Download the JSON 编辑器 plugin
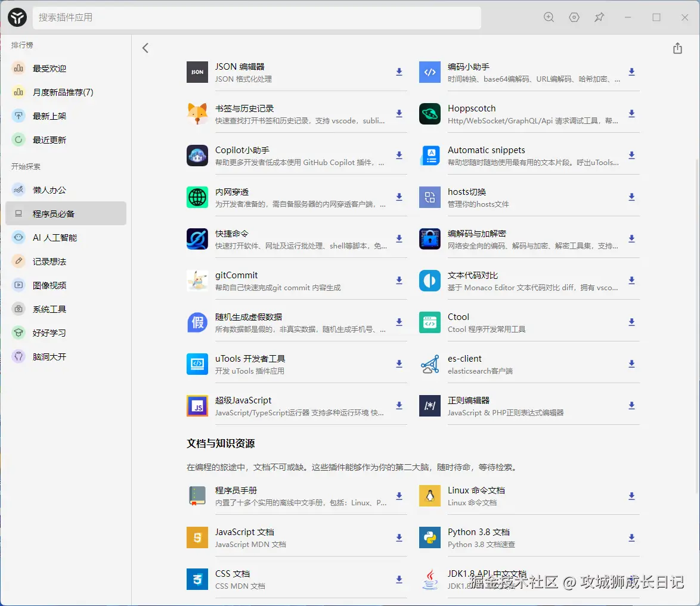Image resolution: width=700 pixels, height=606 pixels. 399,72
